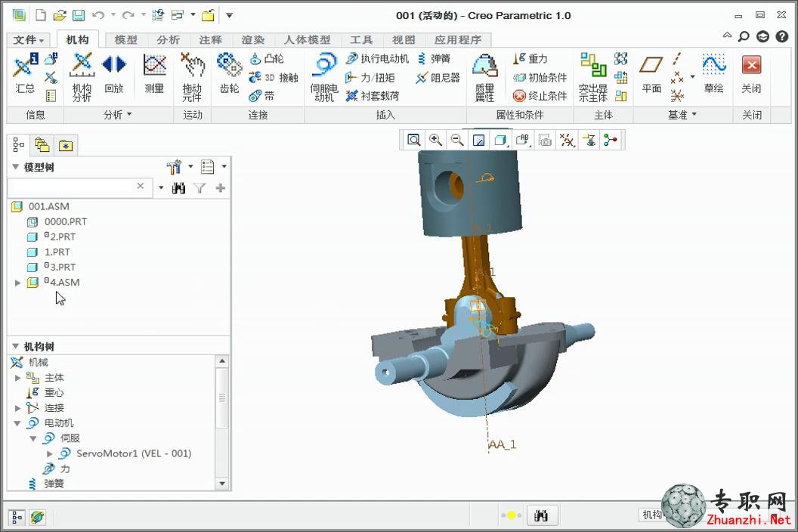Define Termination Conditions (终止条件)
The image size is (798, 532).
click(x=540, y=96)
